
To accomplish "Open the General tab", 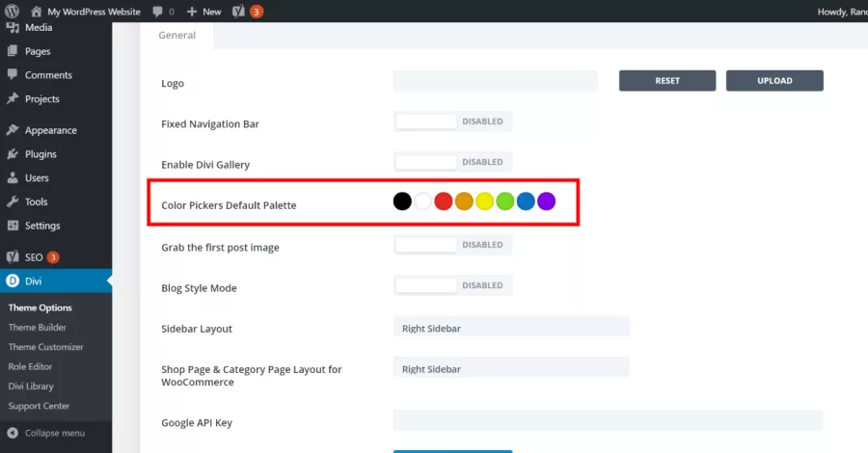I will [177, 35].
